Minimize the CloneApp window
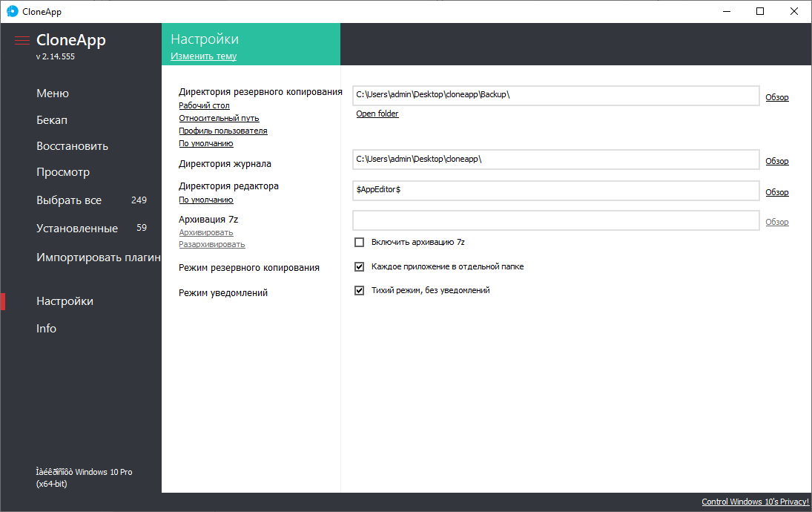This screenshot has height=512, width=812. click(x=727, y=11)
